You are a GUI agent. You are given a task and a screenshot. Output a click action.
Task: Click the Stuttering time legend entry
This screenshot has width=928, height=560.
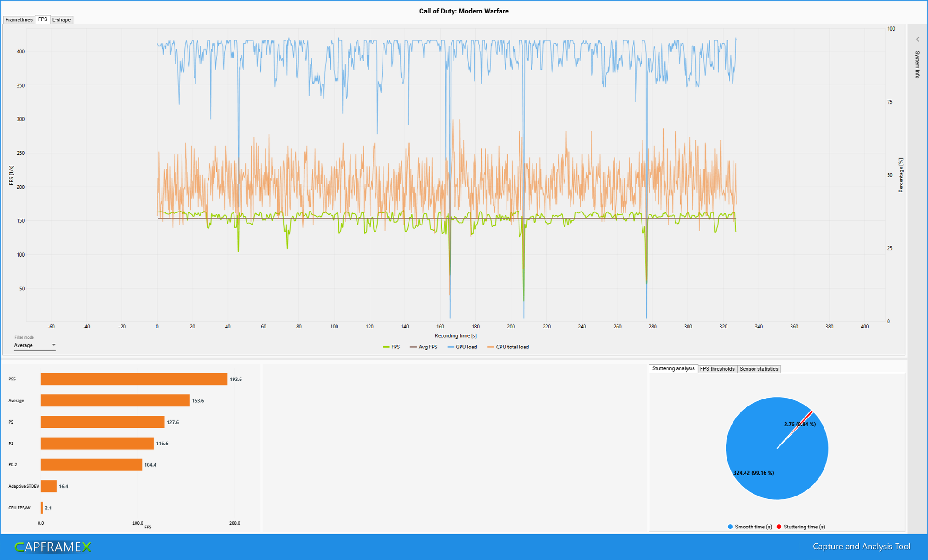click(x=801, y=527)
